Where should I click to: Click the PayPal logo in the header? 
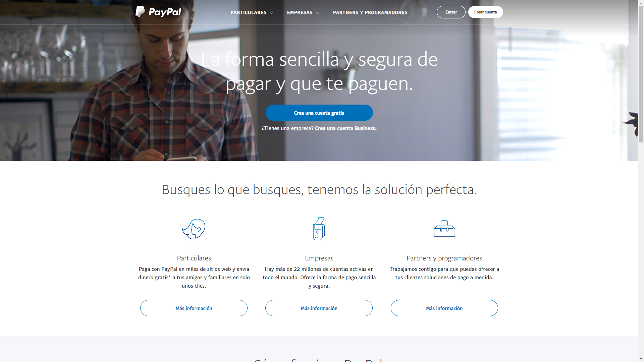click(x=158, y=12)
